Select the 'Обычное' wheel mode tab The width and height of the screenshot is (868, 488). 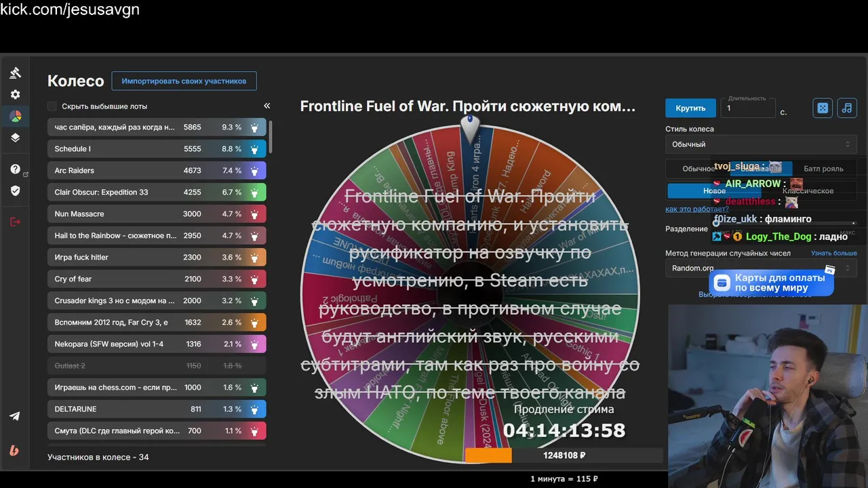pyautogui.click(x=698, y=169)
